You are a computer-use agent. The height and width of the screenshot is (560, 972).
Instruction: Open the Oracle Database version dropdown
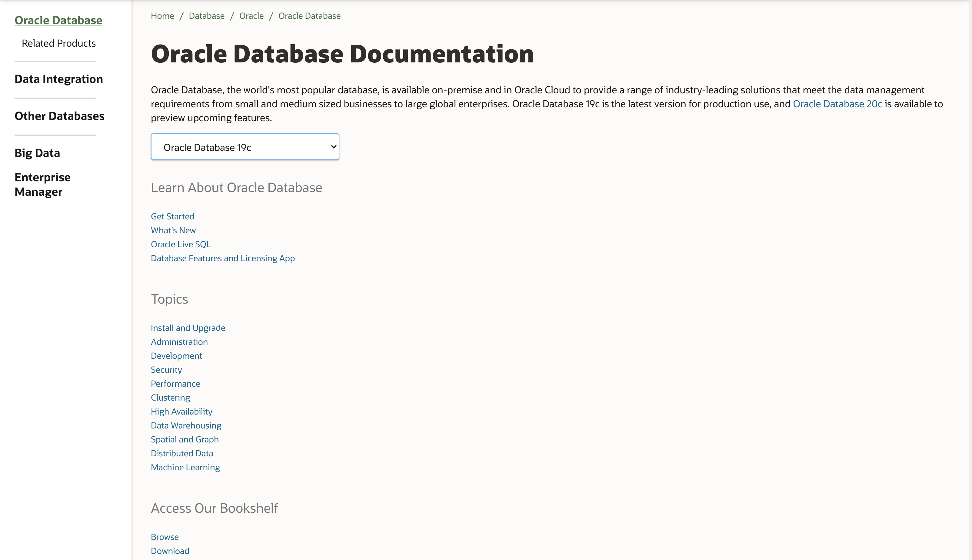[x=245, y=147]
